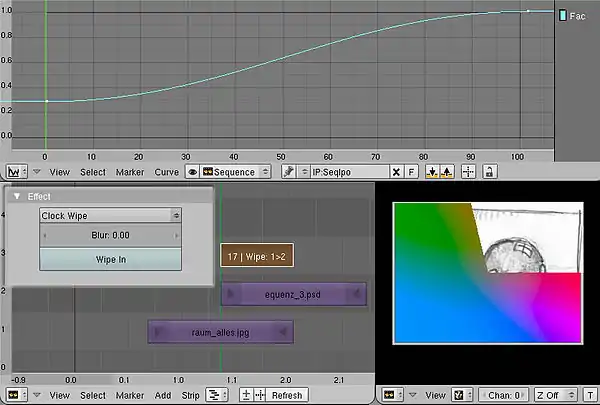Viewport: 600px width, 405px height.
Task: Click the right handle of raum_alles.jpg strip
Action: click(x=284, y=332)
